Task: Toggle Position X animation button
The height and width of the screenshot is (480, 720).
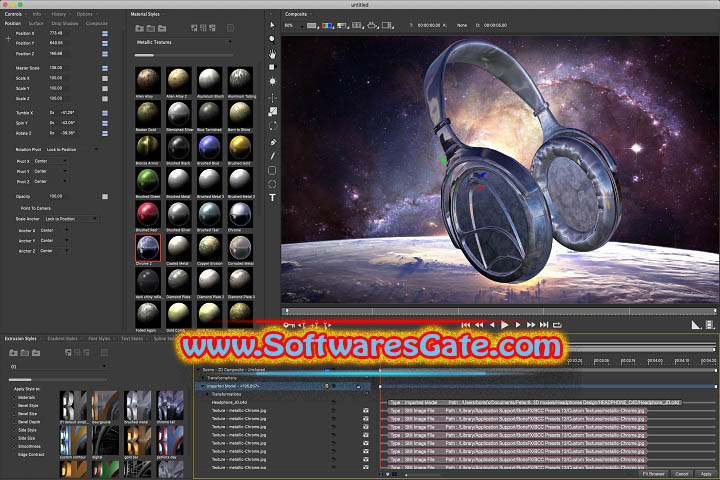Action: click(x=105, y=34)
